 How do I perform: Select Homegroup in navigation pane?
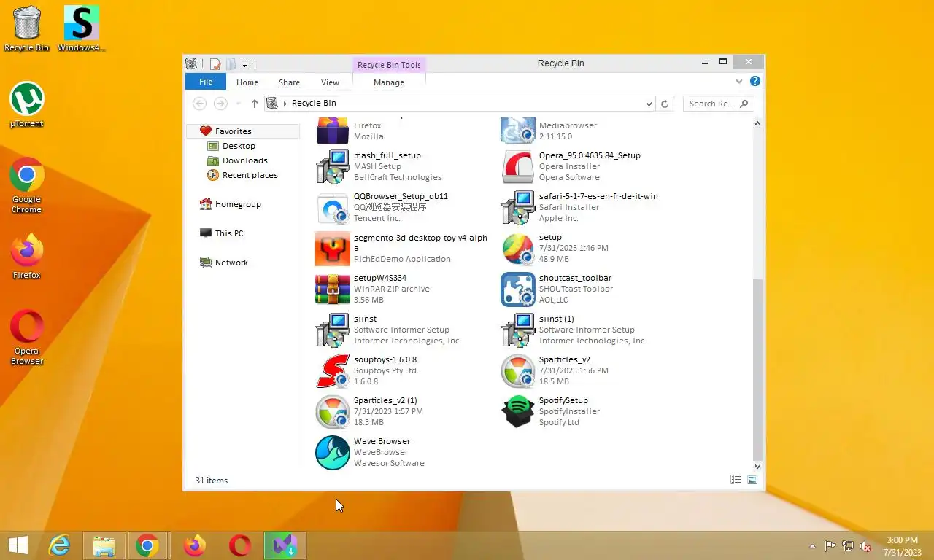click(x=238, y=204)
